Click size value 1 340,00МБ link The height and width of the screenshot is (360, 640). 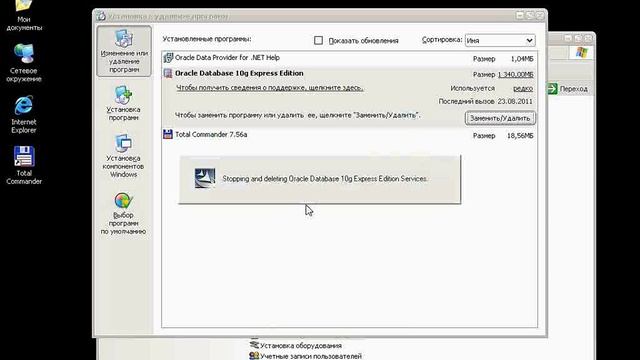pos(516,74)
